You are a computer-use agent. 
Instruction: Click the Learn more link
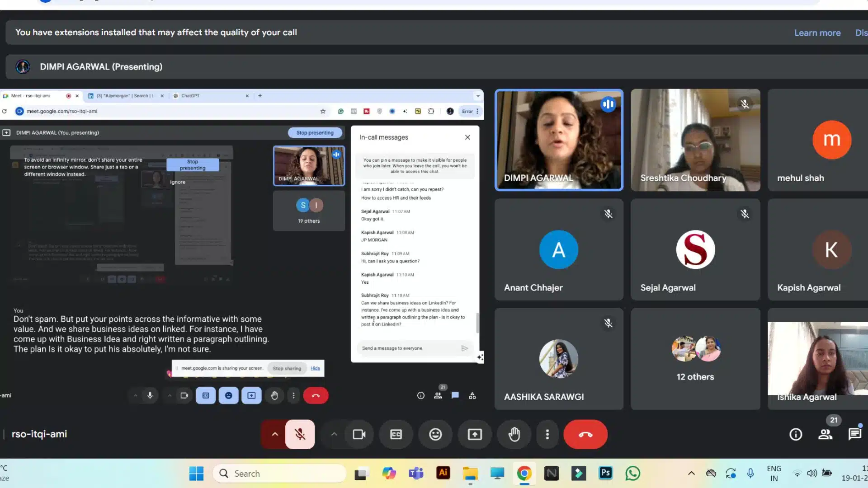tap(817, 33)
